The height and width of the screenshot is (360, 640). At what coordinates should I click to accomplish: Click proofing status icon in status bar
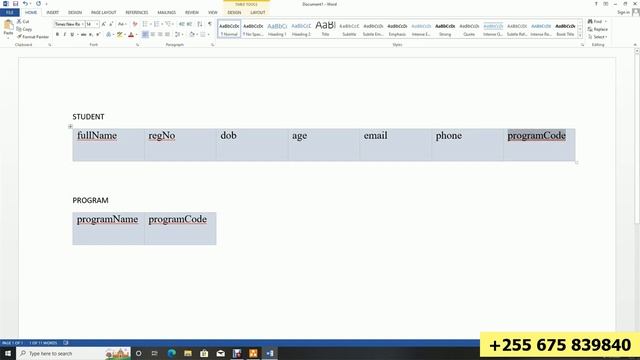pos(66,343)
